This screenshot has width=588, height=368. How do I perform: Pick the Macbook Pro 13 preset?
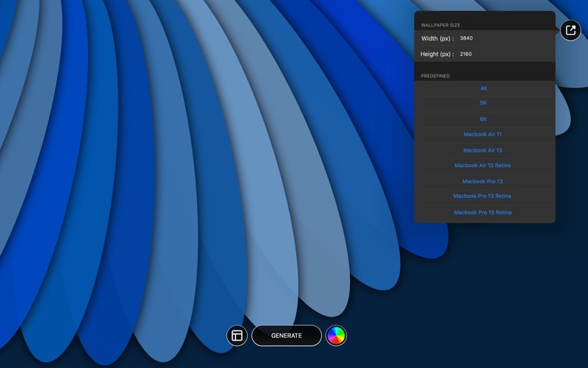pos(483,182)
